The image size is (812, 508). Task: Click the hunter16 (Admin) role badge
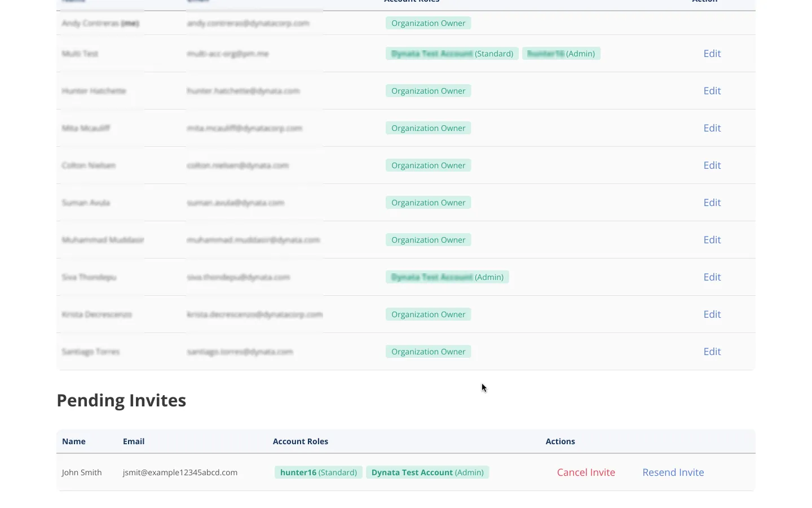[x=561, y=54]
